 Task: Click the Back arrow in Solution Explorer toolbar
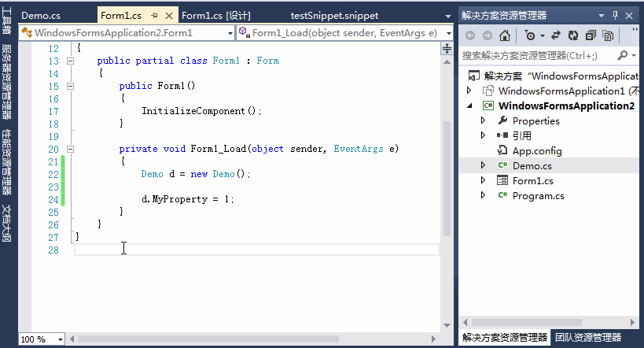(x=470, y=35)
